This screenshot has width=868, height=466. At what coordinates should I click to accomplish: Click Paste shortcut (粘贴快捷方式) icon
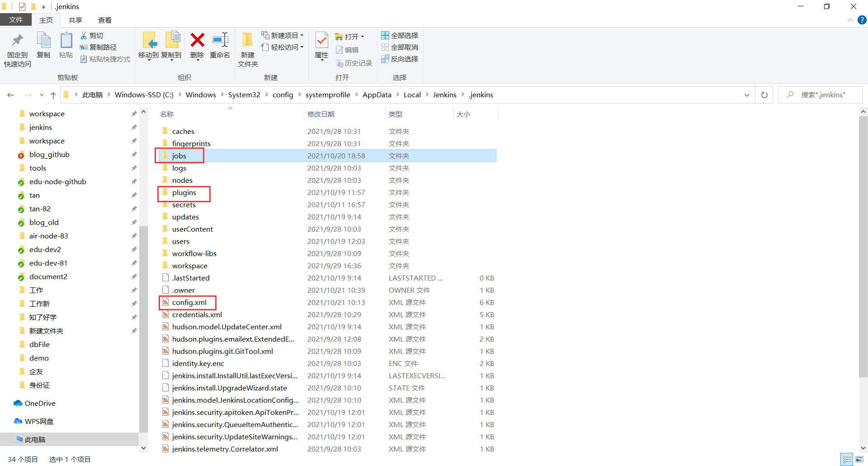click(84, 59)
